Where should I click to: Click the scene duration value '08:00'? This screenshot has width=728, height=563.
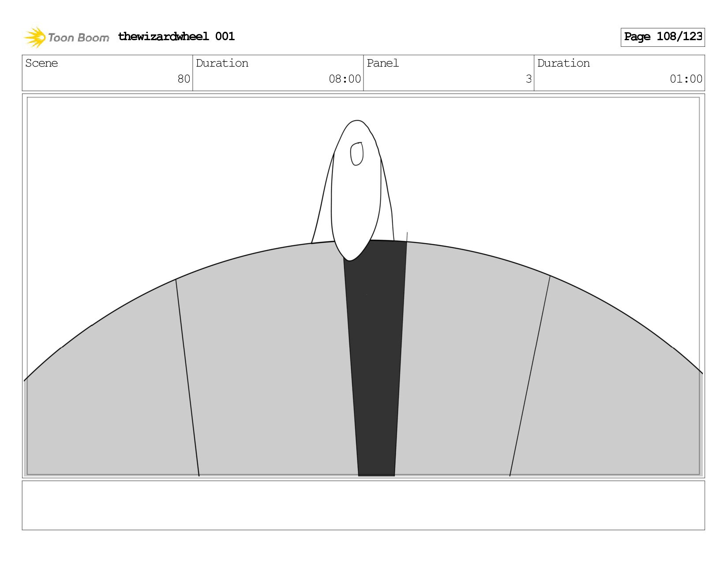(345, 79)
